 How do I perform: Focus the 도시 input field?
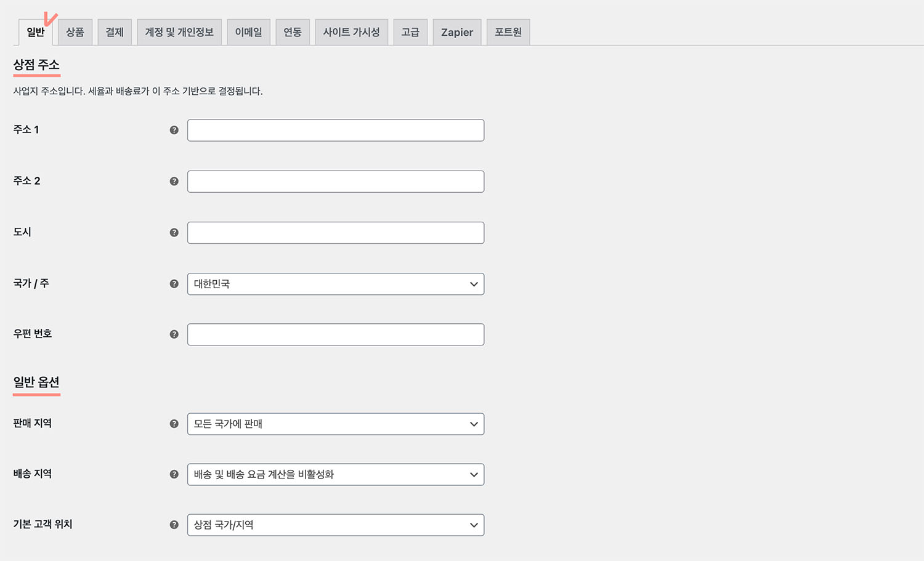[336, 232]
